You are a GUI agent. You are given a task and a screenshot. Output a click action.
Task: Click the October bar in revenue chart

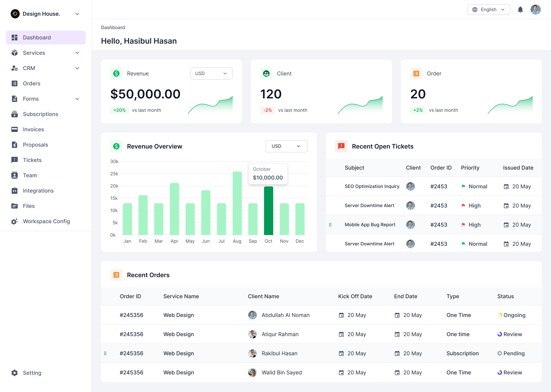pyautogui.click(x=268, y=211)
